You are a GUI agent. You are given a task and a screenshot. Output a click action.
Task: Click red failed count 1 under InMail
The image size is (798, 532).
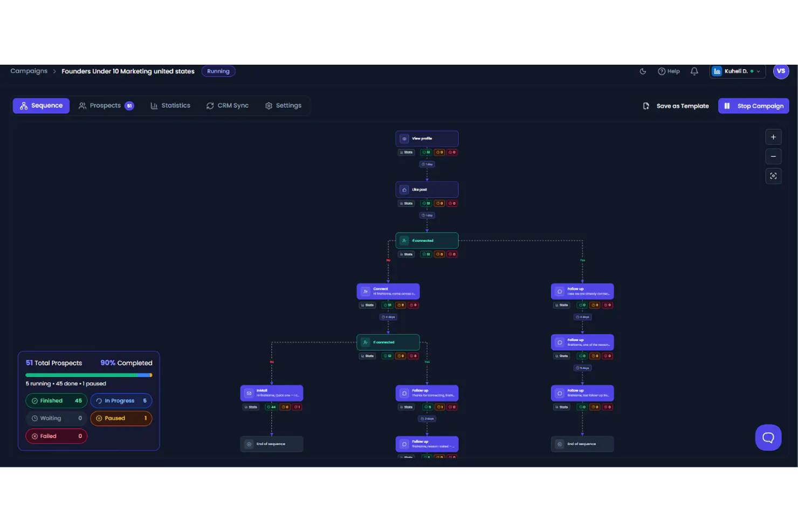[x=297, y=407]
